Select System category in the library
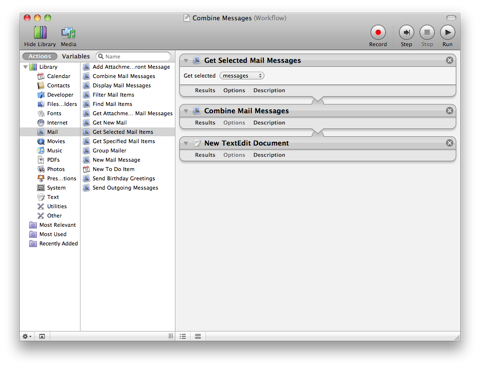 tap(51, 188)
